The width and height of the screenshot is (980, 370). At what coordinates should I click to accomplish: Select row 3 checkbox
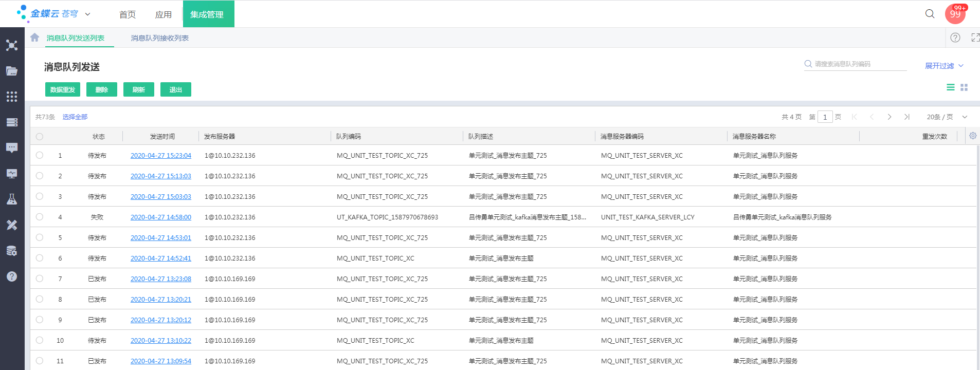point(40,196)
